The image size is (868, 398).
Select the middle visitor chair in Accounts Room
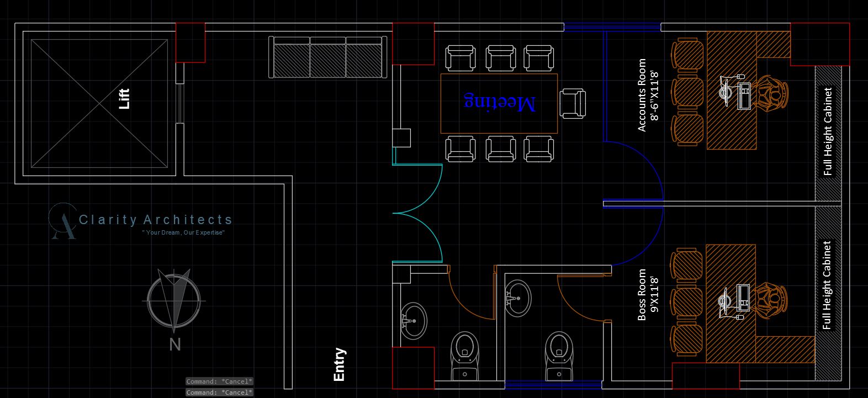(687, 93)
